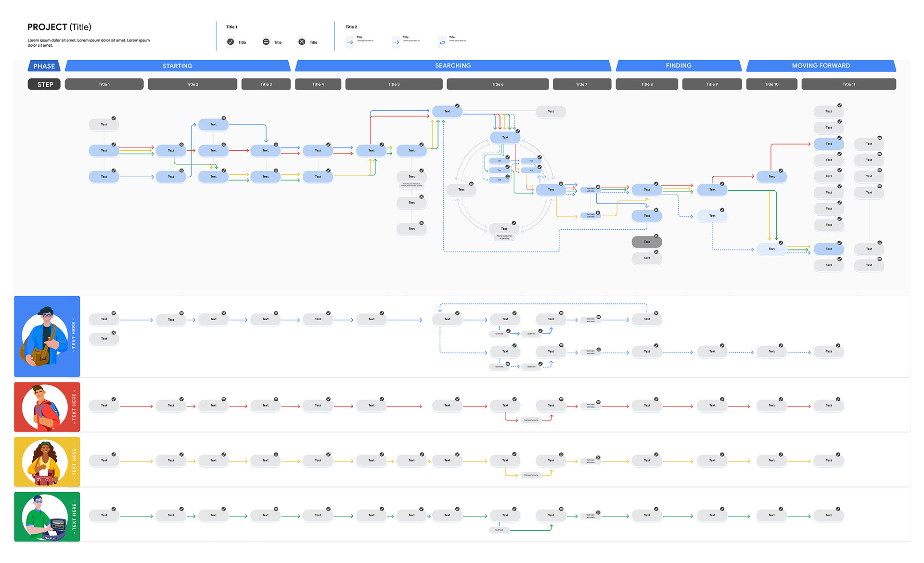Select the green persona illustration card
Screen dimensions: 924x563
tap(47, 517)
